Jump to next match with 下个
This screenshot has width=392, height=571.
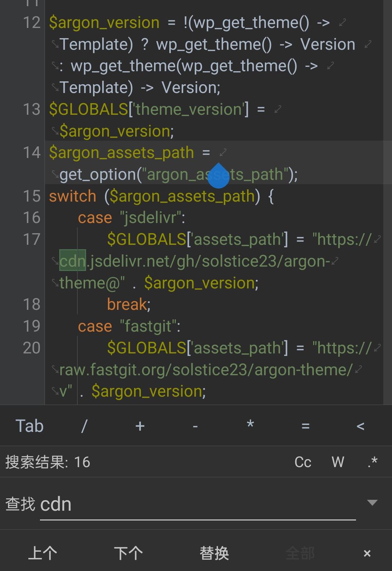click(128, 553)
